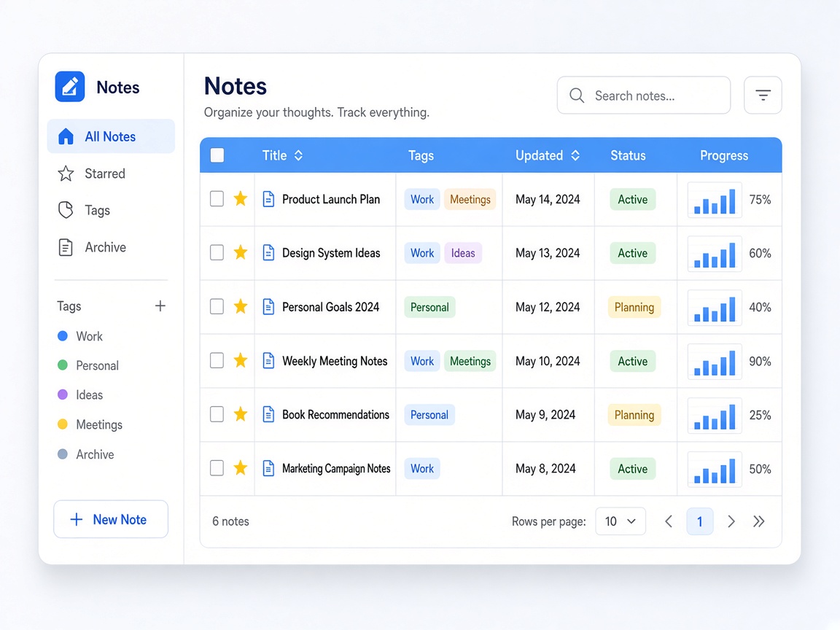Select page 1 in pagination
840x630 pixels.
click(x=700, y=521)
